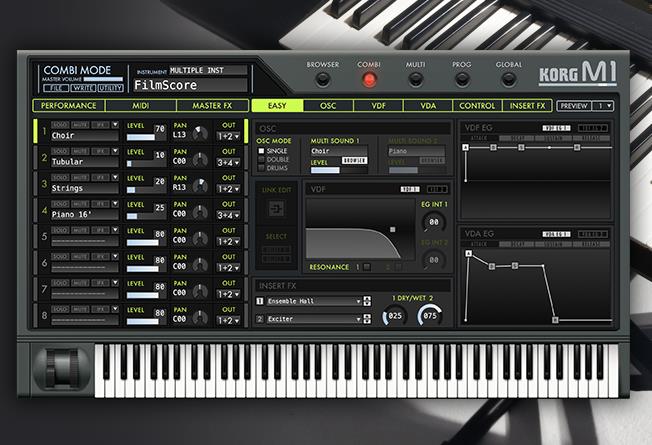Switch to the INSERT FX tab

pyautogui.click(x=527, y=106)
